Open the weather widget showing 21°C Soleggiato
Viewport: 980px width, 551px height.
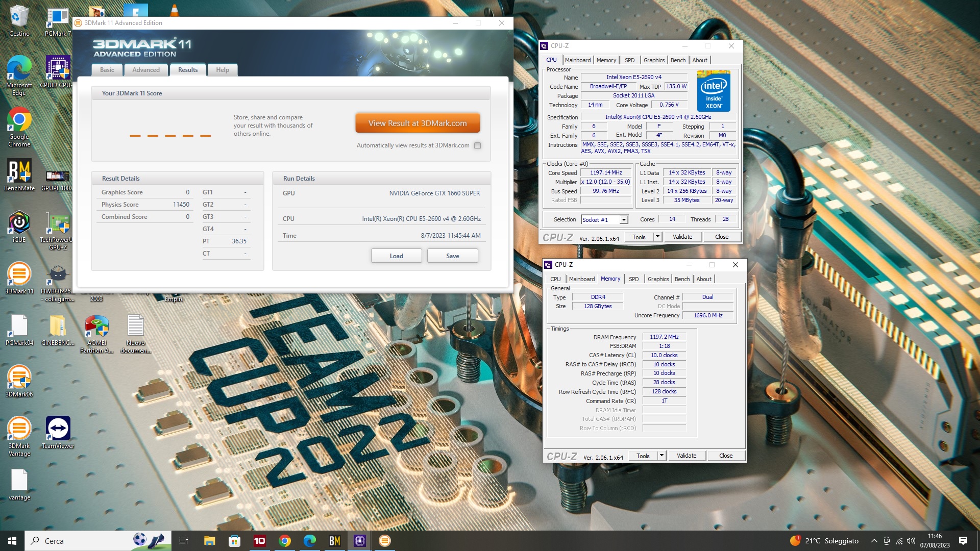tap(824, 541)
